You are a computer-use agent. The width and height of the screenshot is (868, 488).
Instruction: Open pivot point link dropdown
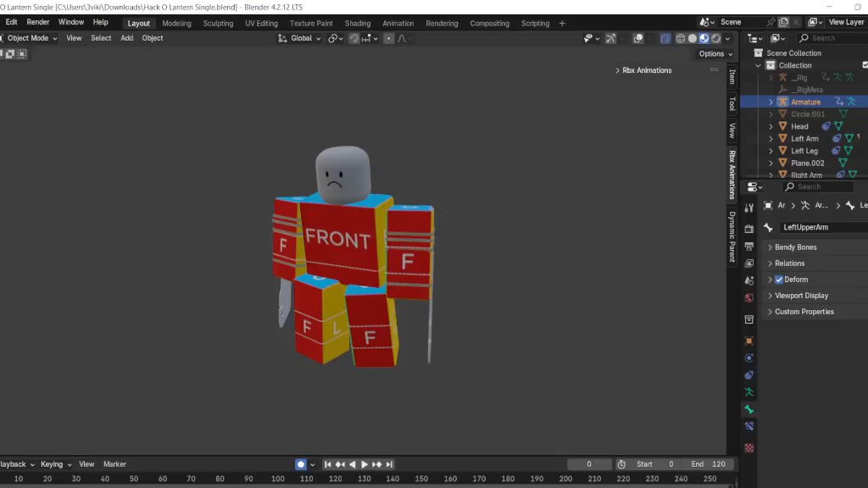pyautogui.click(x=336, y=38)
